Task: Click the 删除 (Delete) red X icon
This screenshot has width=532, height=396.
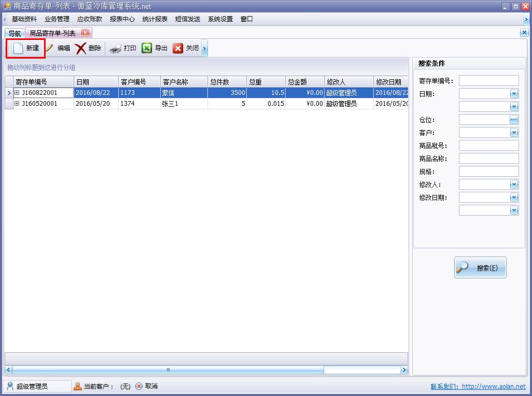Action: coord(81,48)
